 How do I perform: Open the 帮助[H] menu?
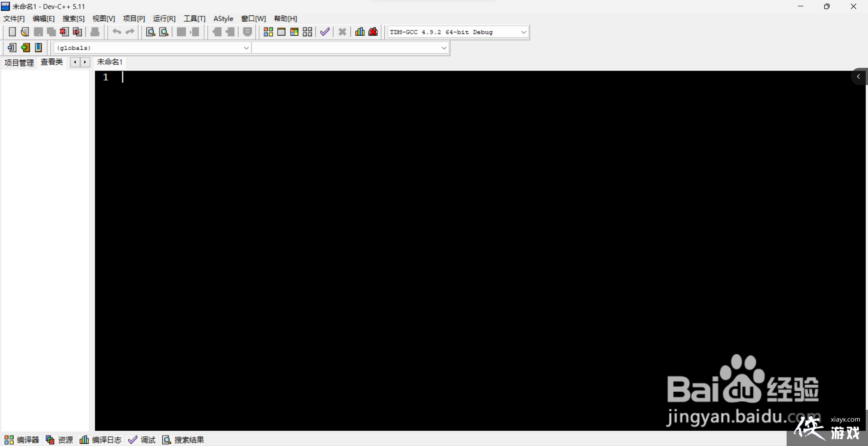(x=285, y=19)
